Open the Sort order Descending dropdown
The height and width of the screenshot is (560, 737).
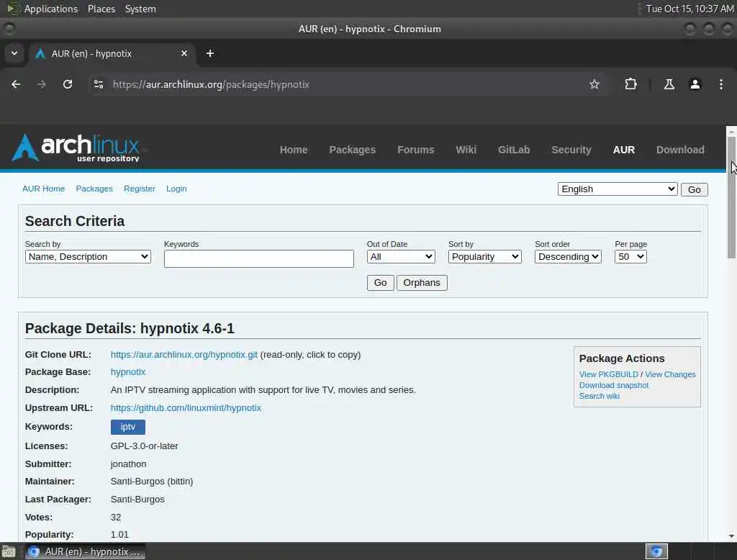coord(568,257)
